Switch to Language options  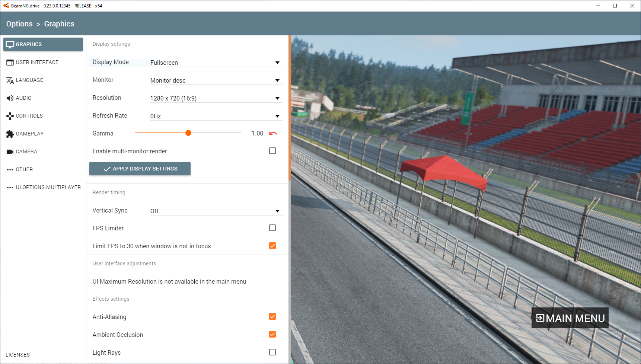coord(43,80)
